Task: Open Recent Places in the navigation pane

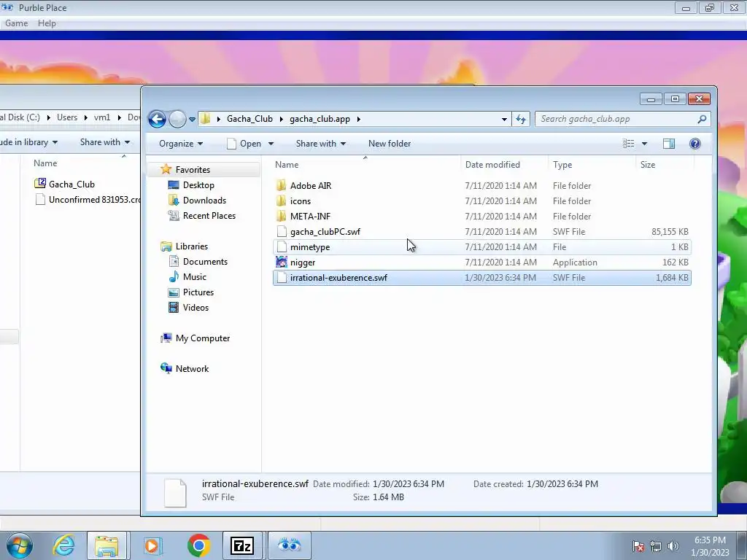Action: coord(209,216)
